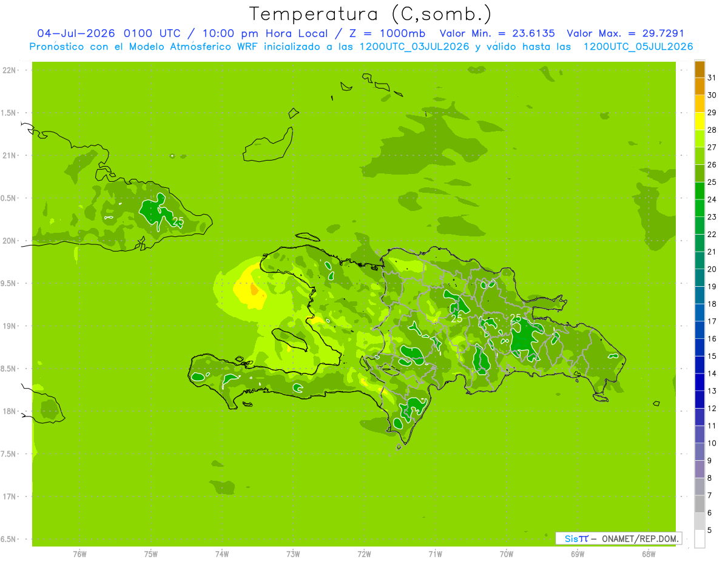The width and height of the screenshot is (728, 562).
Task: Select the "Valor Max. = 29.7291" value
Action: tap(625, 33)
